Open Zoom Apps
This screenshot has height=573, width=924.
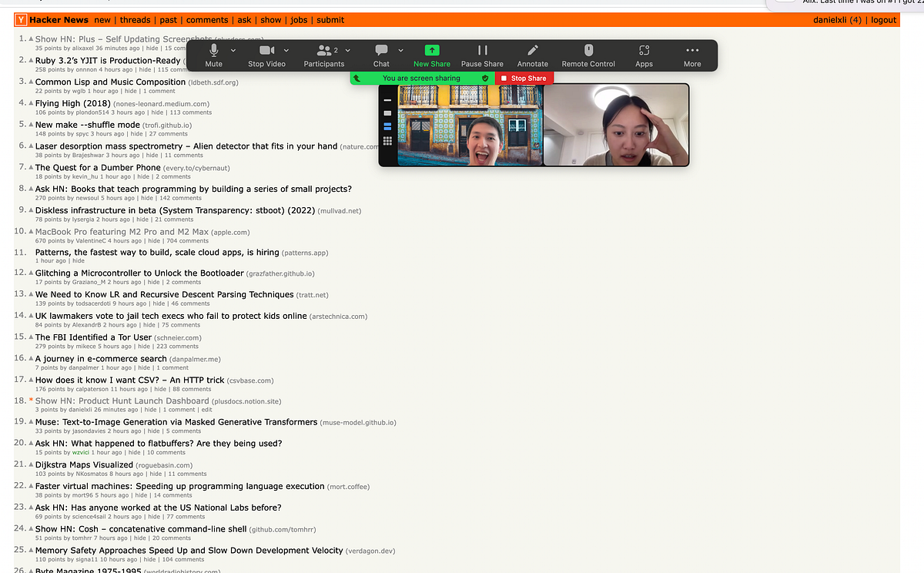click(x=644, y=54)
